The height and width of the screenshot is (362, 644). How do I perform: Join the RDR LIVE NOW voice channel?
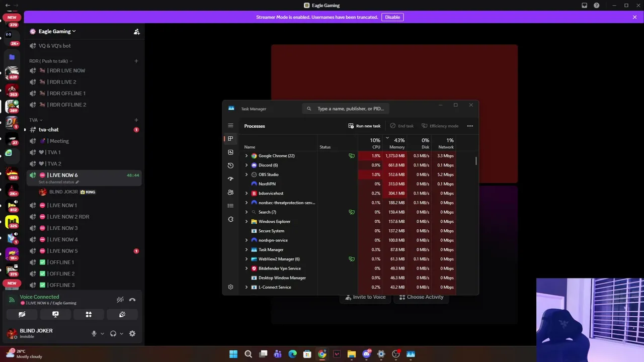84,70
